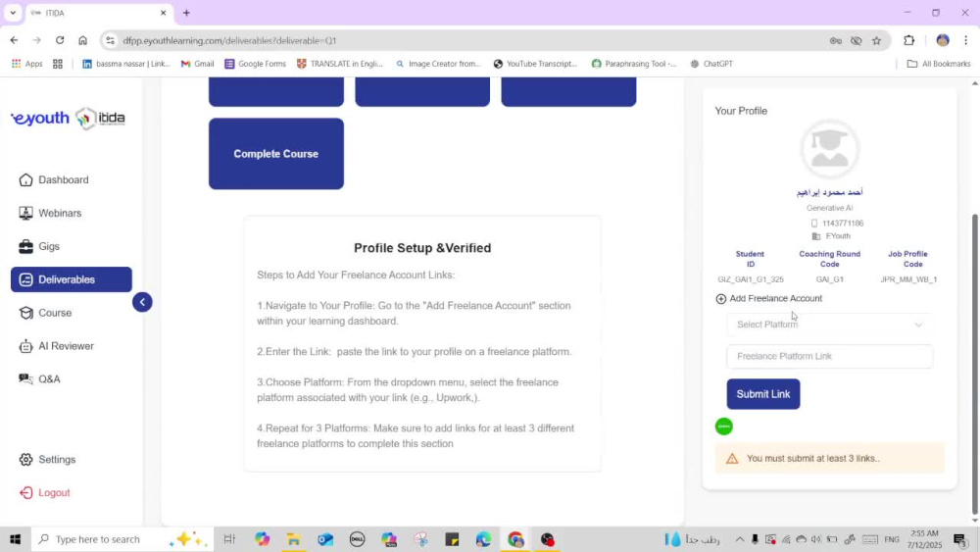Click the Logout arrow icon
Image resolution: width=980 pixels, height=552 pixels.
tap(25, 492)
